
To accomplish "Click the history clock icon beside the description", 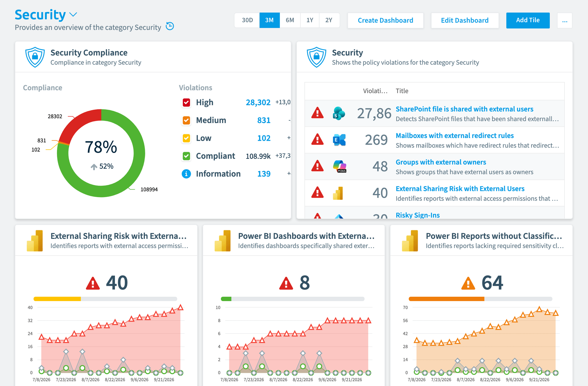I will (x=170, y=26).
